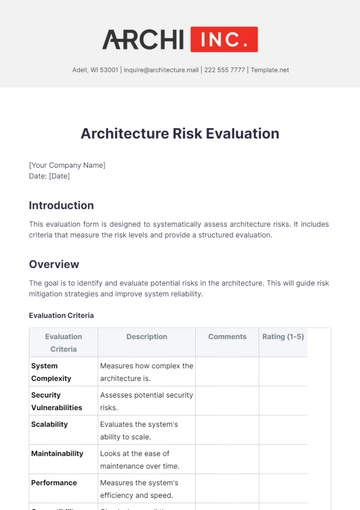
Task: Click the Comments cell for Performance
Action: tap(227, 489)
